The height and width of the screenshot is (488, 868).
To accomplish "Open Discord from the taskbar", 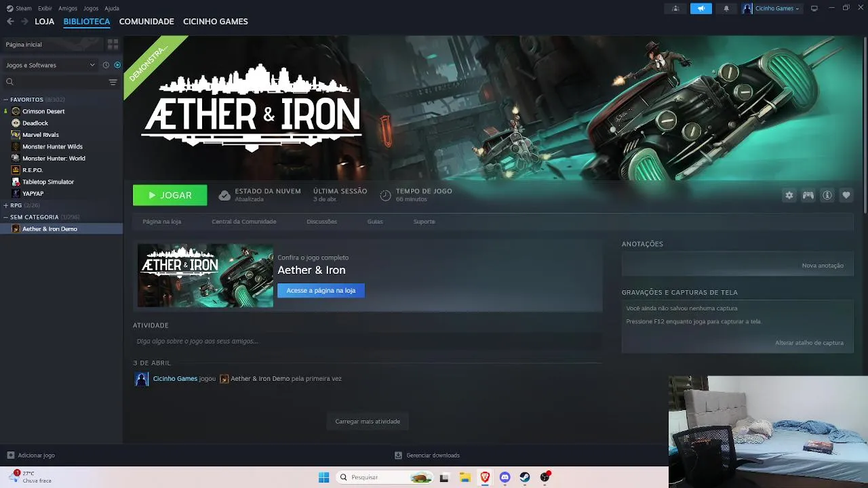I will pyautogui.click(x=505, y=477).
